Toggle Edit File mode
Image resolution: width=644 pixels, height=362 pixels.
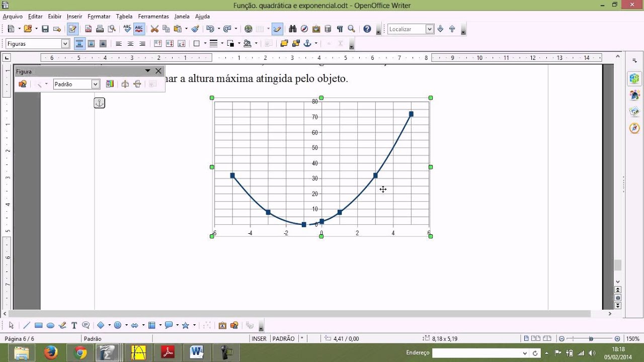73,29
